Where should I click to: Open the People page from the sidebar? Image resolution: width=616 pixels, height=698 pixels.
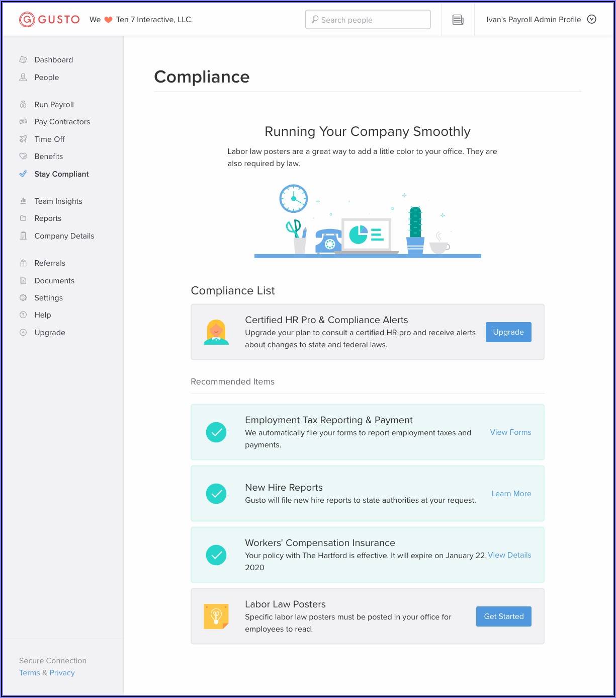[x=46, y=77]
